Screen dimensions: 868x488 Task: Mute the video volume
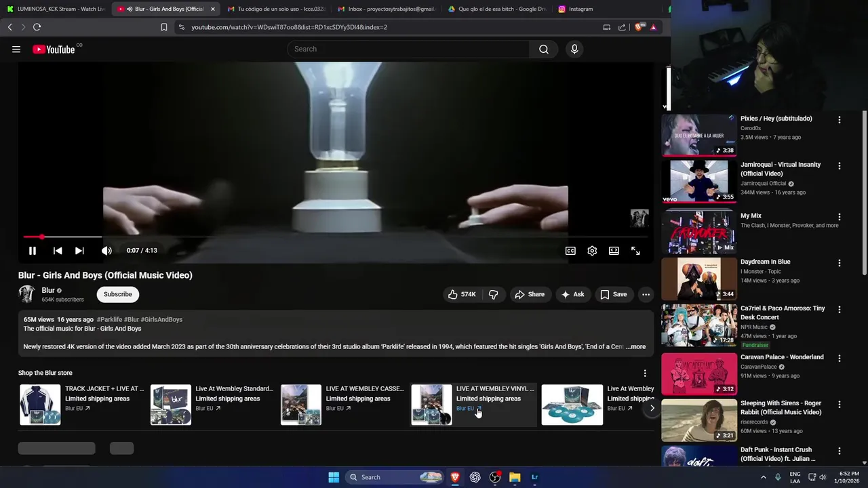point(106,251)
